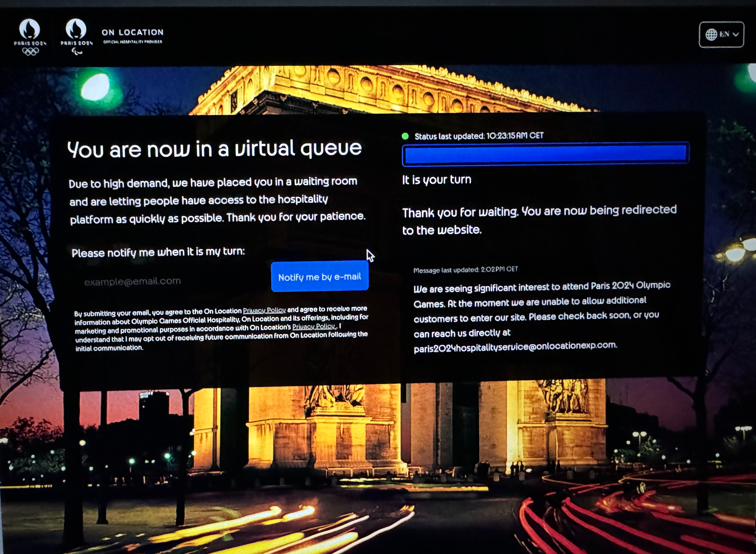Click the green status indicator dot

(405, 136)
